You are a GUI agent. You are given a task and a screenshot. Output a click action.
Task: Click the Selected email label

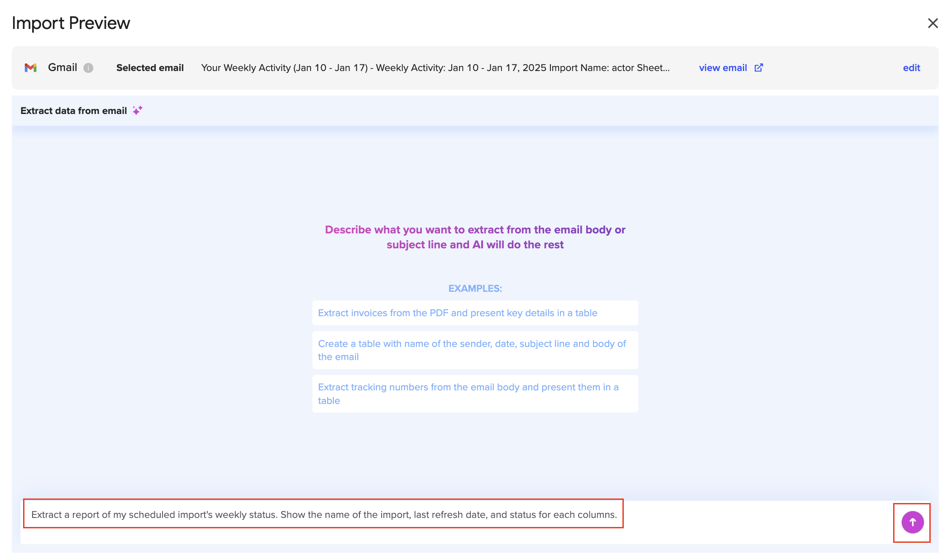(x=150, y=68)
